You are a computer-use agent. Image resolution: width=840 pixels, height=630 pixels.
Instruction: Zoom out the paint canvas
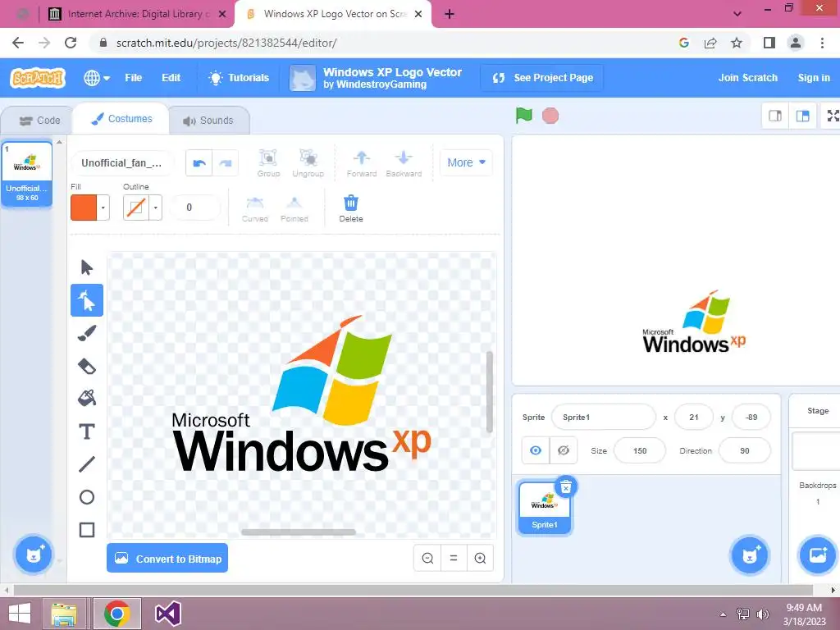[427, 558]
